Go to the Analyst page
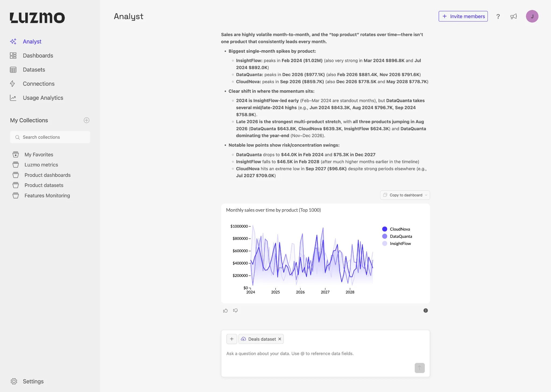551x392 pixels. [32, 41]
